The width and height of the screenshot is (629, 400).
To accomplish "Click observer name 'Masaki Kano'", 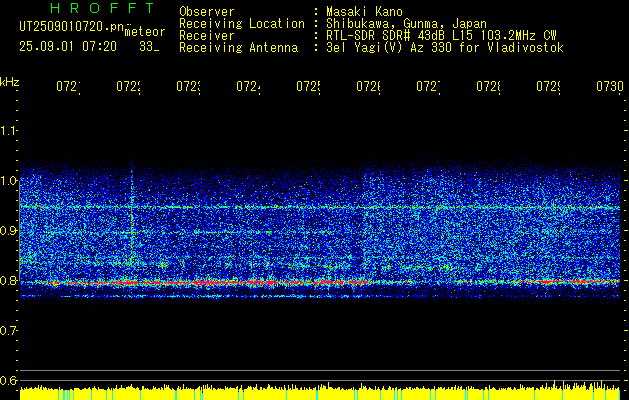I will point(364,11).
